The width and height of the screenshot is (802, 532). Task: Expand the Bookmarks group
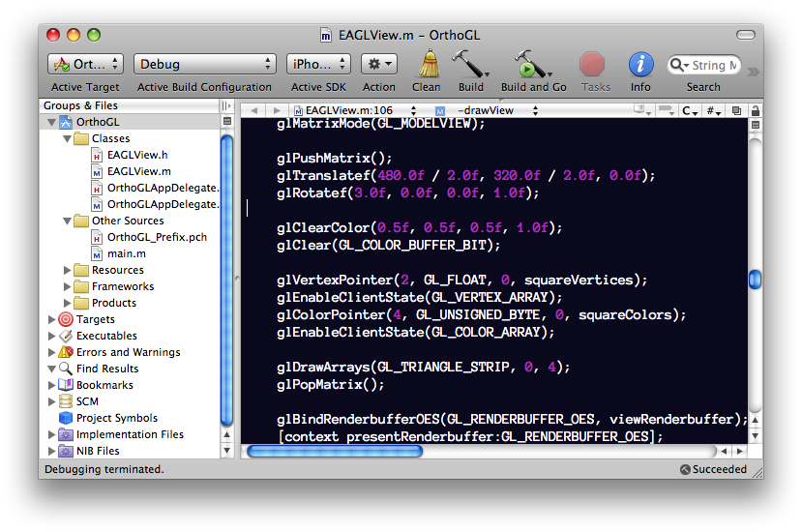point(51,385)
